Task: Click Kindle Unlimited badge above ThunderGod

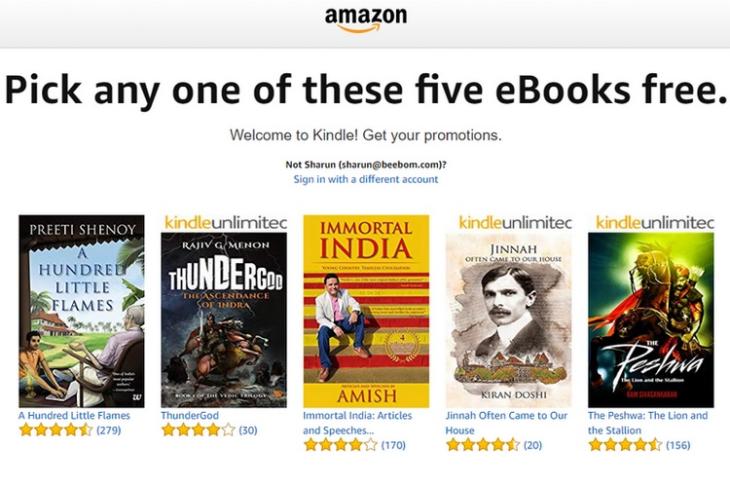Action: tap(226, 223)
